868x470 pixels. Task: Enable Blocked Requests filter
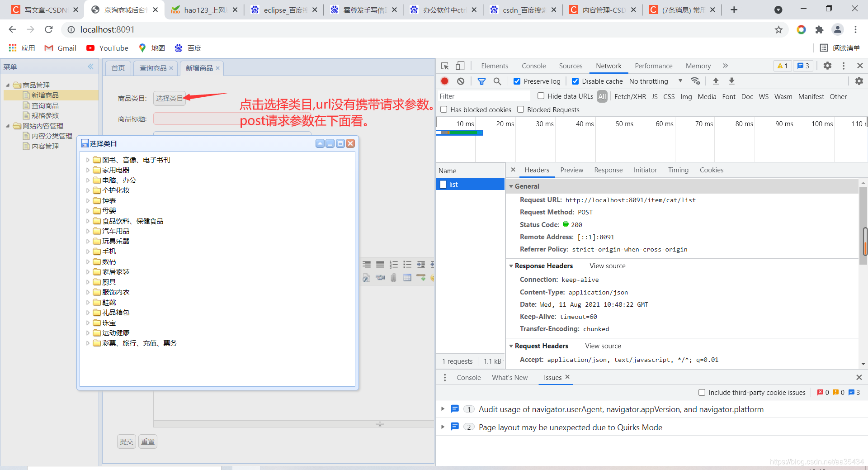click(521, 109)
